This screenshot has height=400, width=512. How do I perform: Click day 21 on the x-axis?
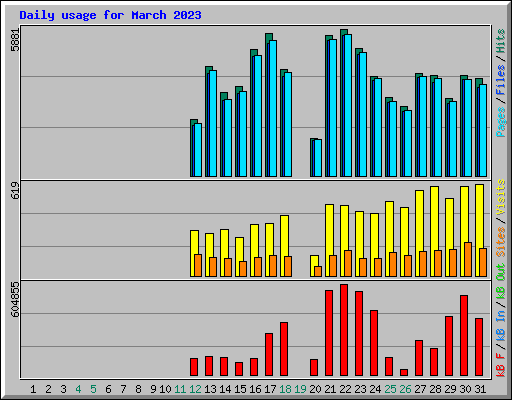[x=330, y=389]
